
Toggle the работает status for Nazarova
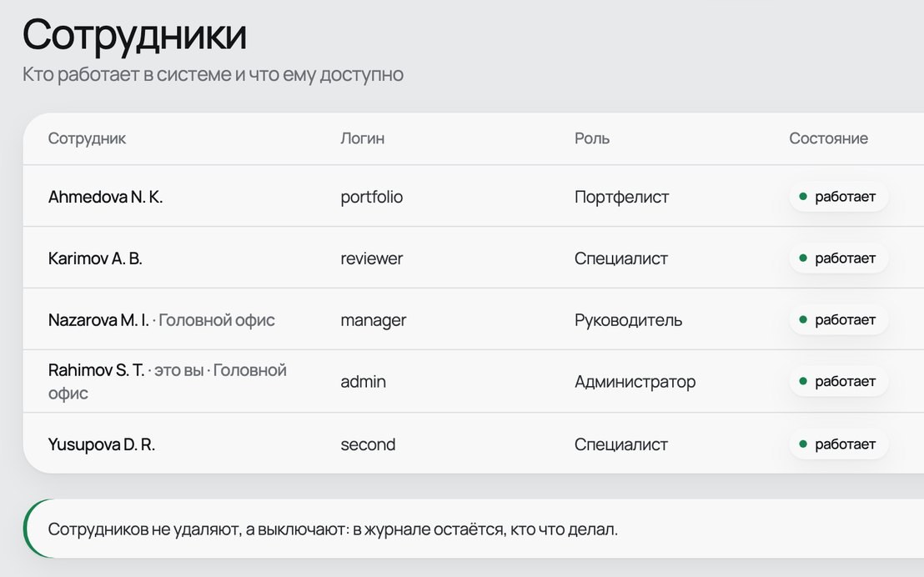pyautogui.click(x=838, y=320)
